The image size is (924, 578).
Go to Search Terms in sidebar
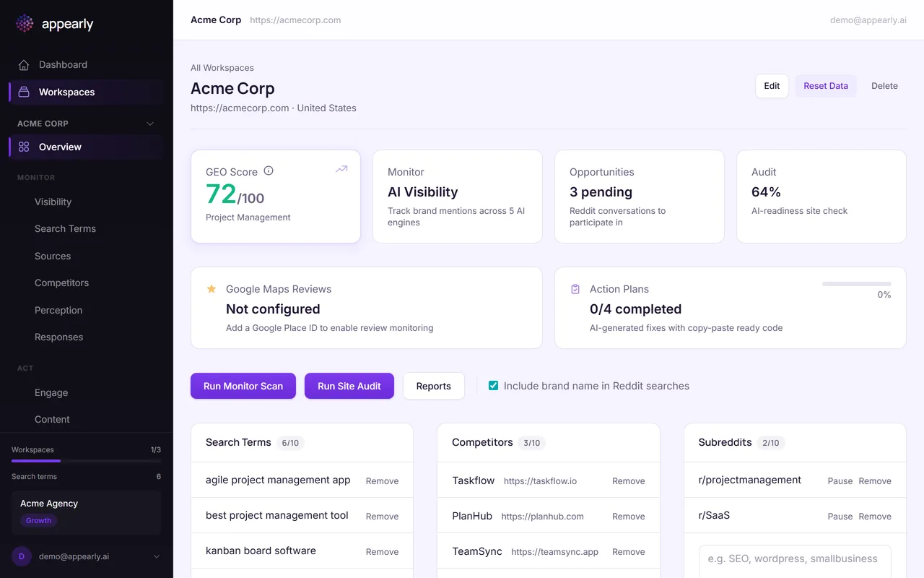[65, 229]
